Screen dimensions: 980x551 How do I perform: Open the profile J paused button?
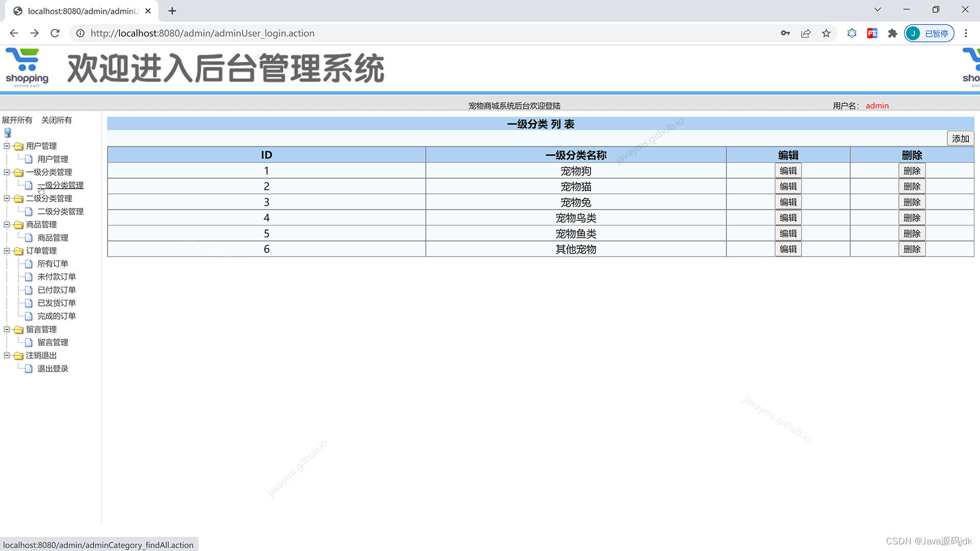(929, 33)
